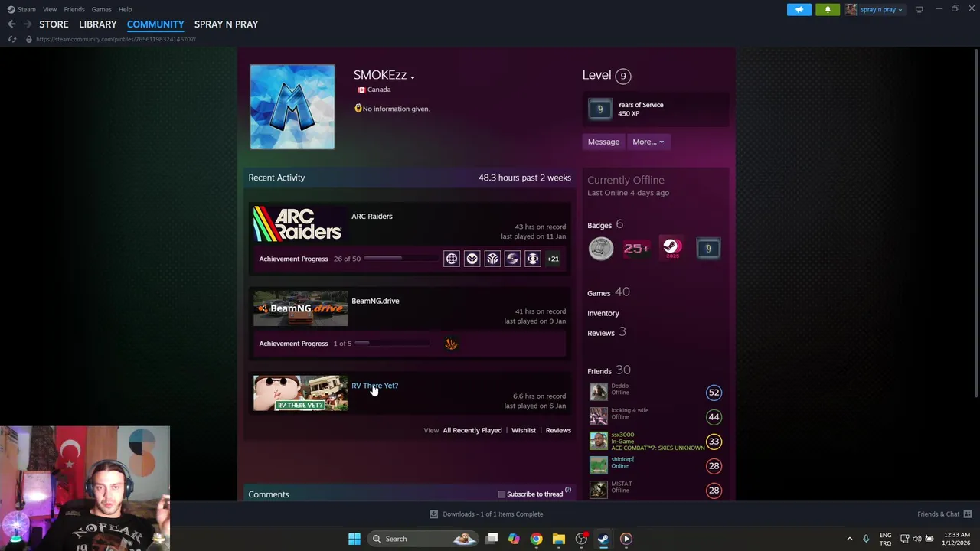Open File Explorer from taskbar

click(558, 539)
